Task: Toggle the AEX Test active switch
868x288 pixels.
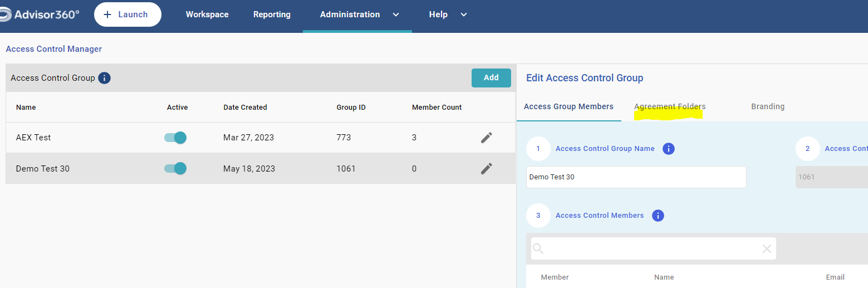Action: 175,138
